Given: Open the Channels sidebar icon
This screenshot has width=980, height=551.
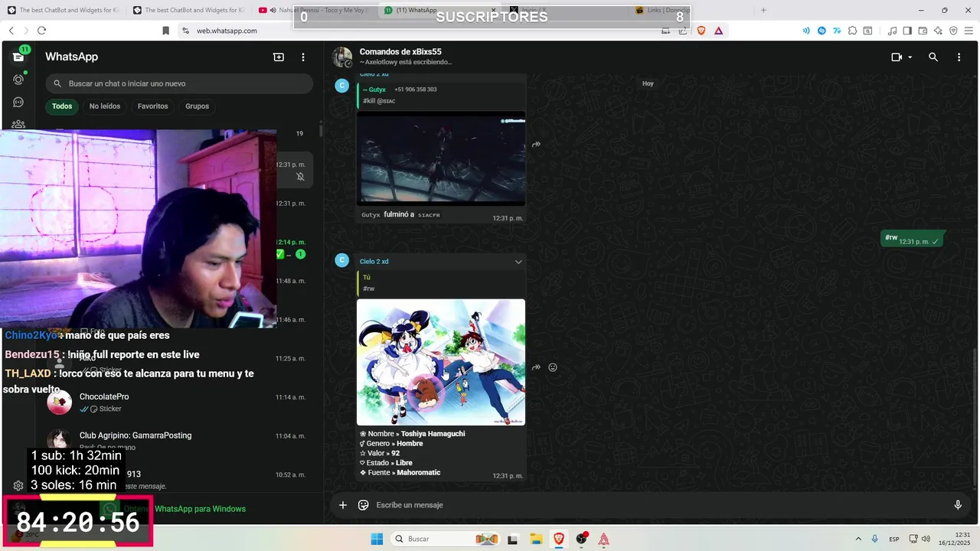Looking at the screenshot, I should point(18,102).
